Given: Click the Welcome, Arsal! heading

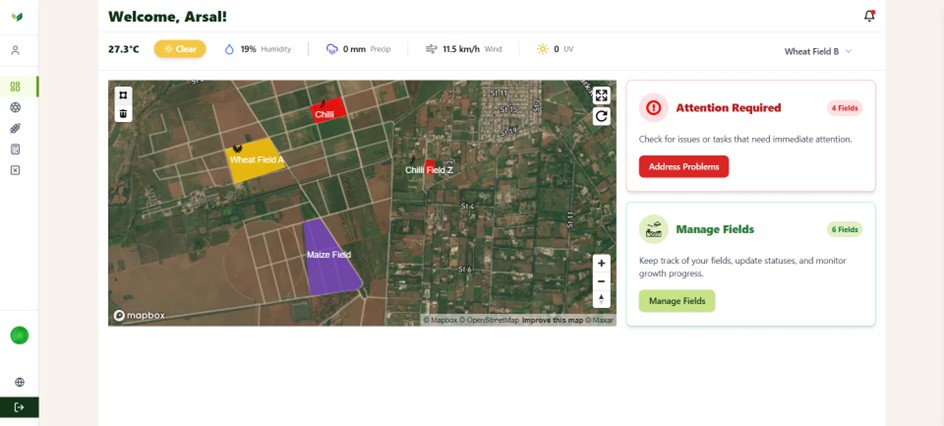Looking at the screenshot, I should click(x=167, y=16).
